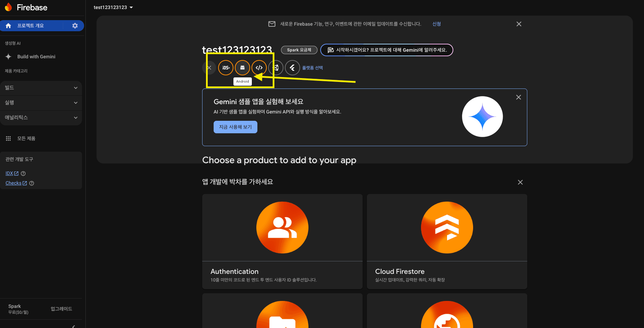Viewport: 644px width, 328px height.
Task: Select 프로젝트 개요 in the sidebar
Action: [31, 26]
